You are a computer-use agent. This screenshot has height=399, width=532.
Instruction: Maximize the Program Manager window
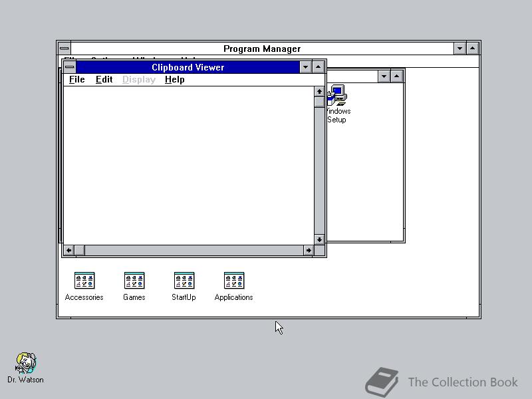tap(473, 49)
